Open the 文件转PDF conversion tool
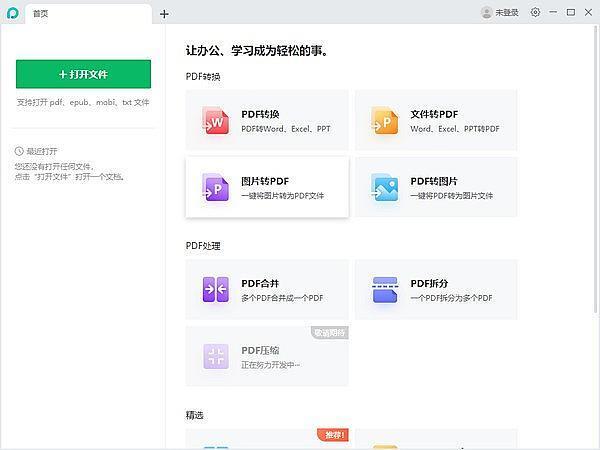The width and height of the screenshot is (600, 450). point(436,121)
